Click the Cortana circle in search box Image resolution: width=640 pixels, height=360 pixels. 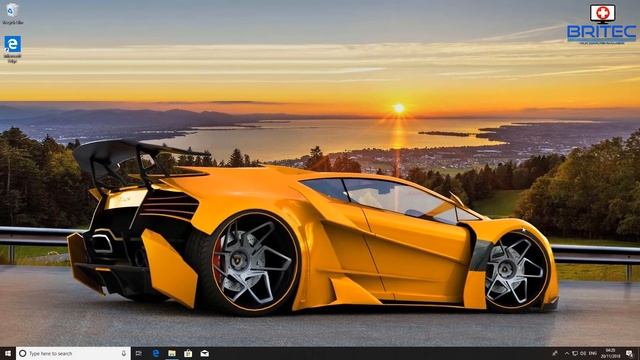pyautogui.click(x=23, y=353)
